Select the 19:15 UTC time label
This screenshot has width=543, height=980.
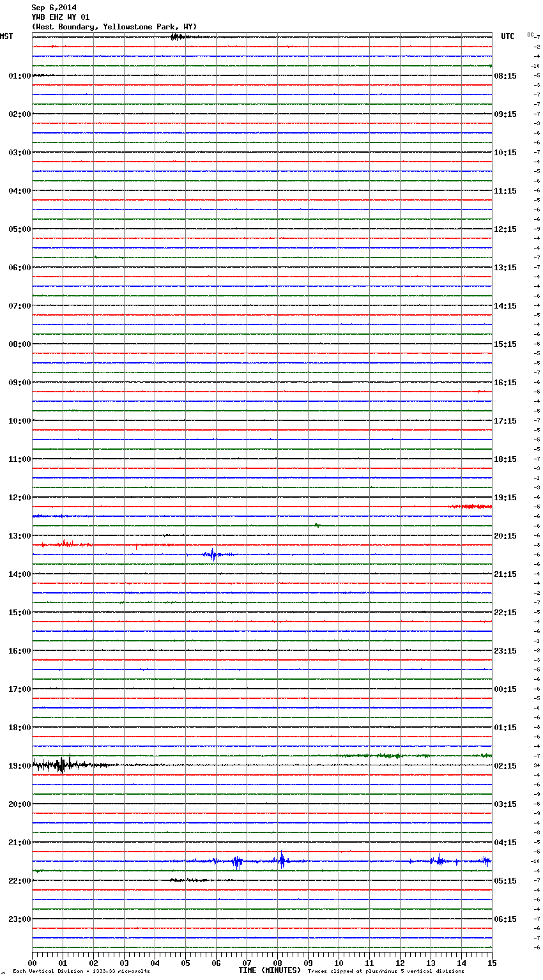coord(505,498)
